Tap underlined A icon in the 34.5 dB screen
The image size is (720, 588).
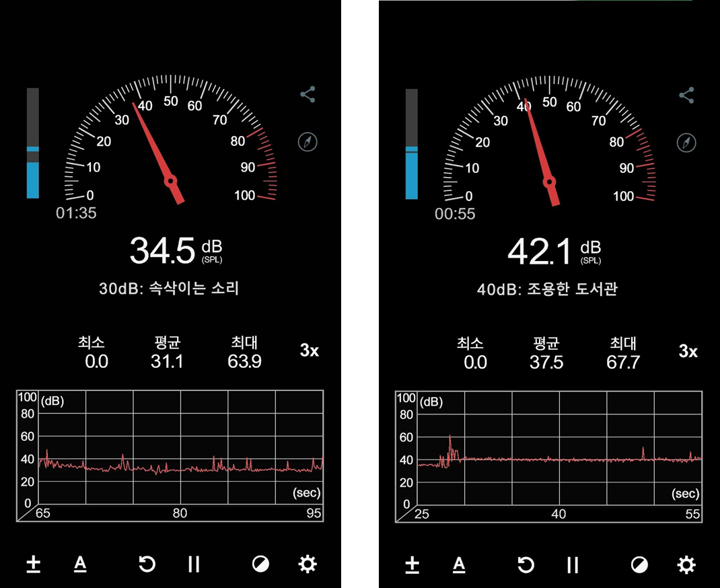80,564
